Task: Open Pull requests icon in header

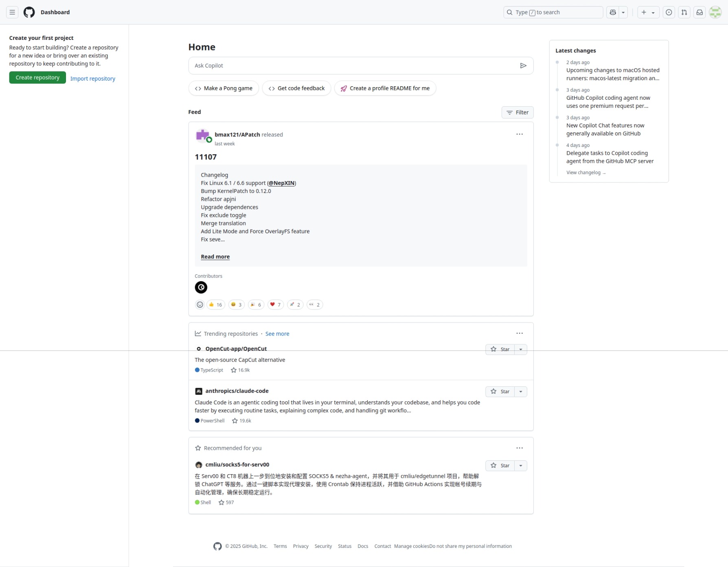Action: (x=684, y=12)
